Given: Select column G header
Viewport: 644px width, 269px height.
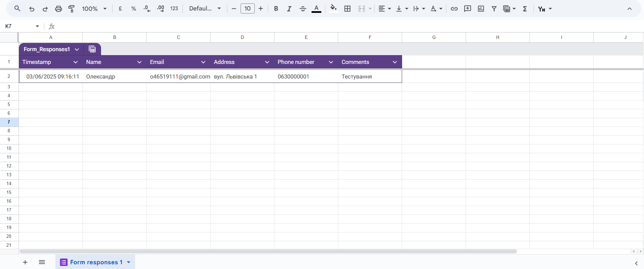Looking at the screenshot, I should coord(434,37).
